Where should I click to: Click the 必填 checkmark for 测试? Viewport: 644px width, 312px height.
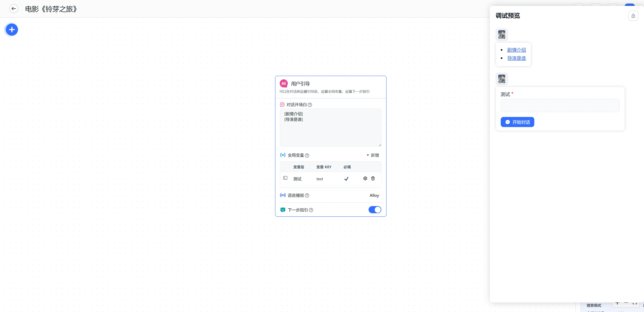tap(346, 179)
